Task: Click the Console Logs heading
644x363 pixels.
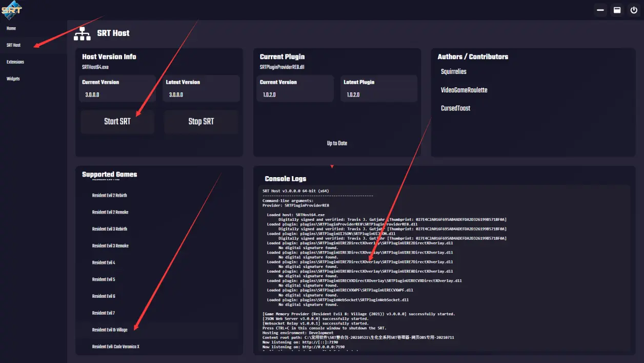Action: [285, 179]
